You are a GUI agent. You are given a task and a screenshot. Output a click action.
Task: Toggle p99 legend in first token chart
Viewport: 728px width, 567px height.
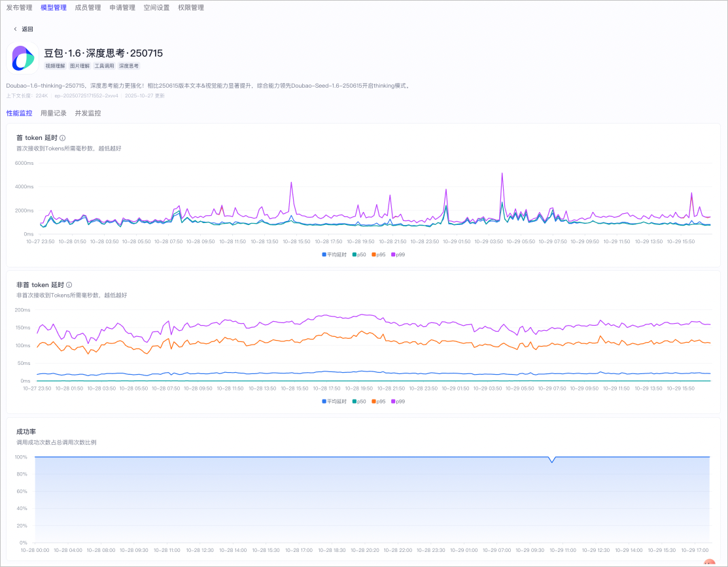[398, 254]
